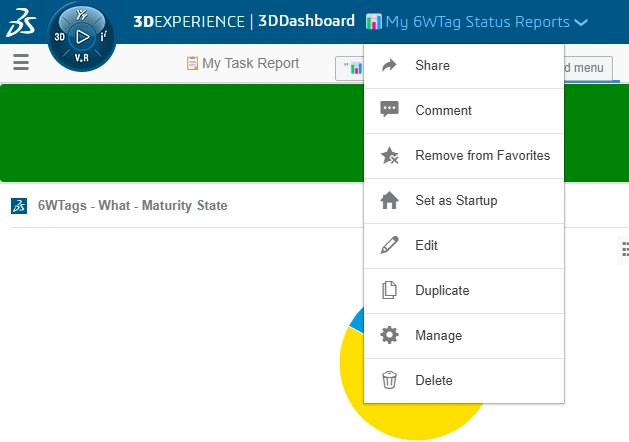629x442 pixels.
Task: Select the 3D quadrant of the compass
Action: click(60, 37)
